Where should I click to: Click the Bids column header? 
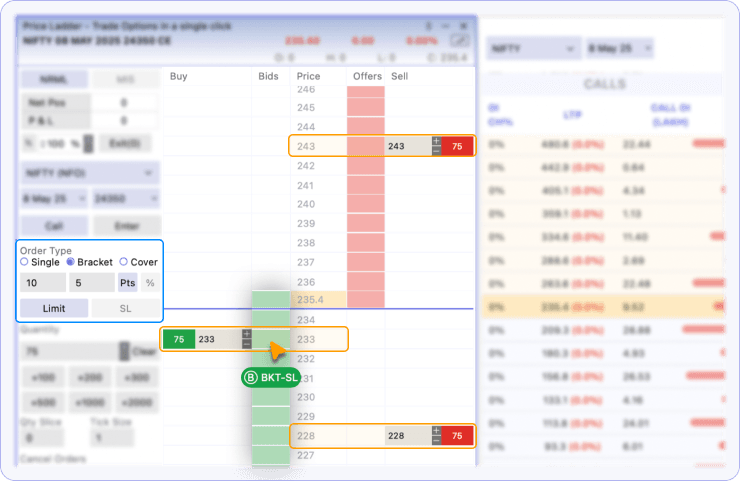pos(268,76)
